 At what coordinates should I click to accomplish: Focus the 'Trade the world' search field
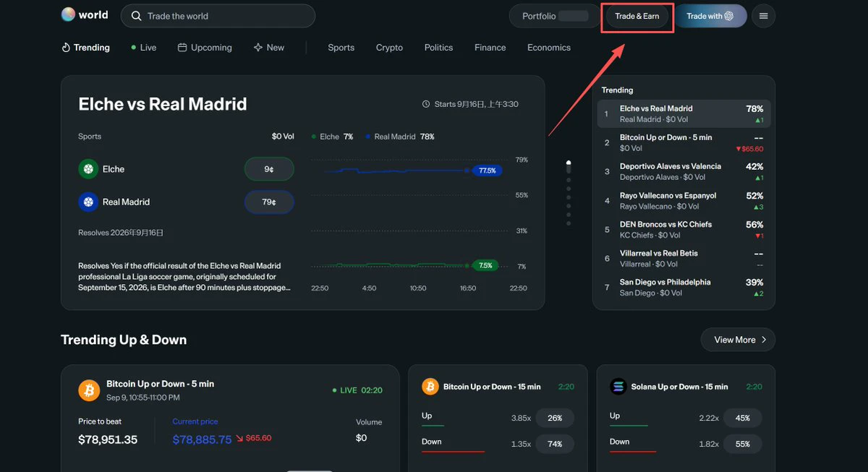(218, 16)
